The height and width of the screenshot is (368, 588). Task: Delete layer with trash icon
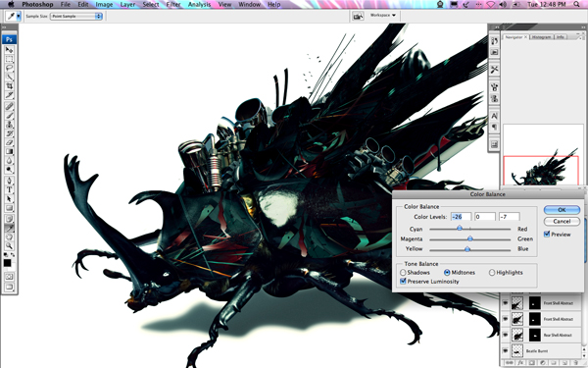576,363
